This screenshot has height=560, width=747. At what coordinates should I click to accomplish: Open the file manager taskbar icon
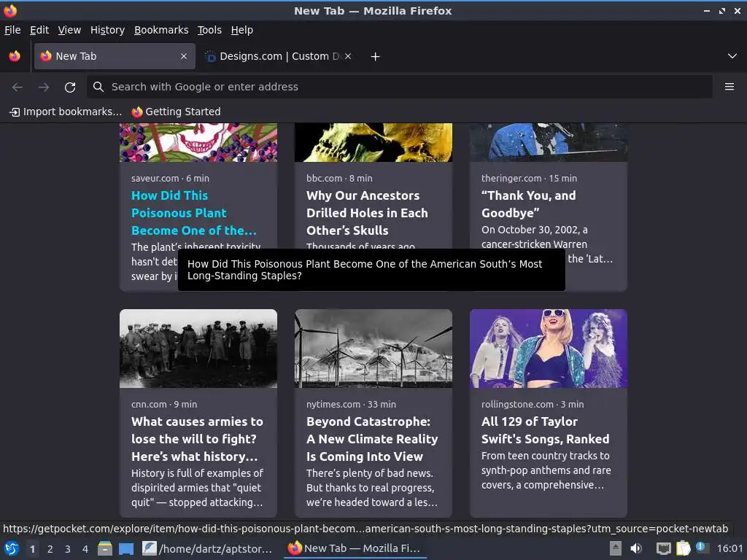[105, 548]
